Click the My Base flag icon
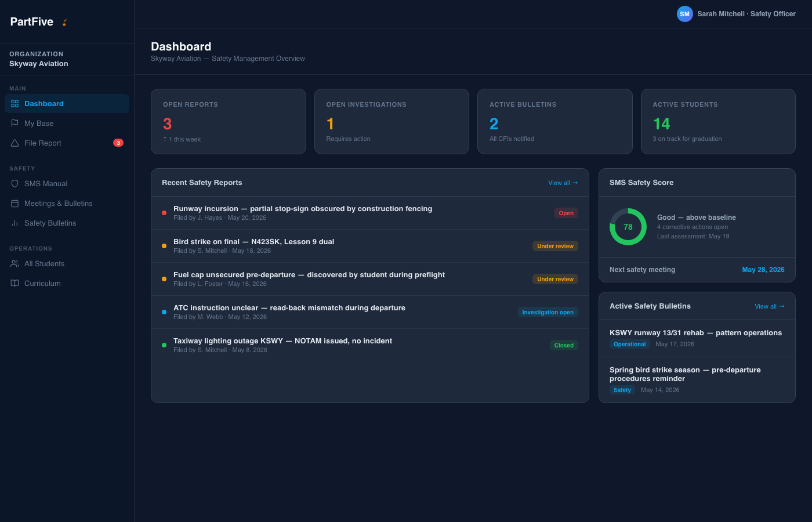This screenshot has height=522, width=812. click(x=15, y=124)
